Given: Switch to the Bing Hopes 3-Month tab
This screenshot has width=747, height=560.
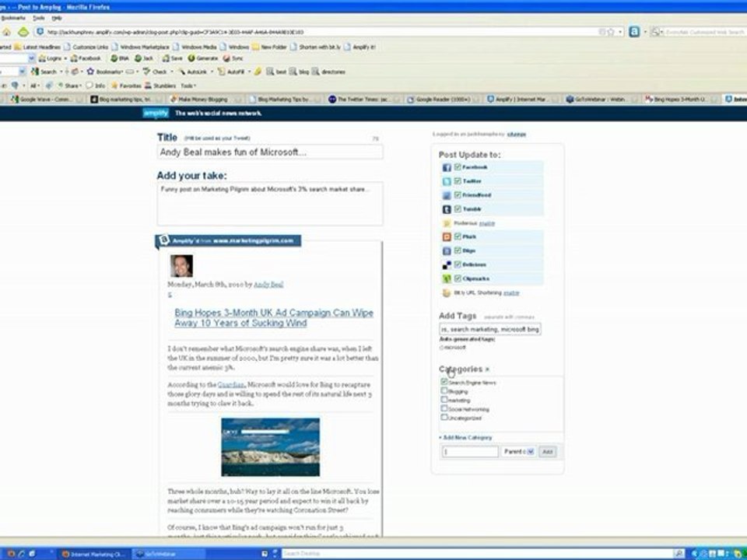Looking at the screenshot, I should (682, 99).
